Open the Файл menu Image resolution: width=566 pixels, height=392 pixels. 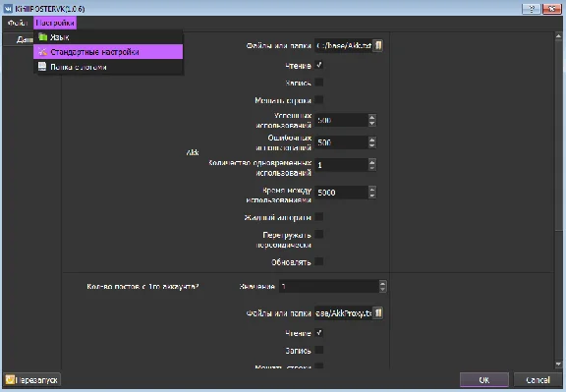18,23
